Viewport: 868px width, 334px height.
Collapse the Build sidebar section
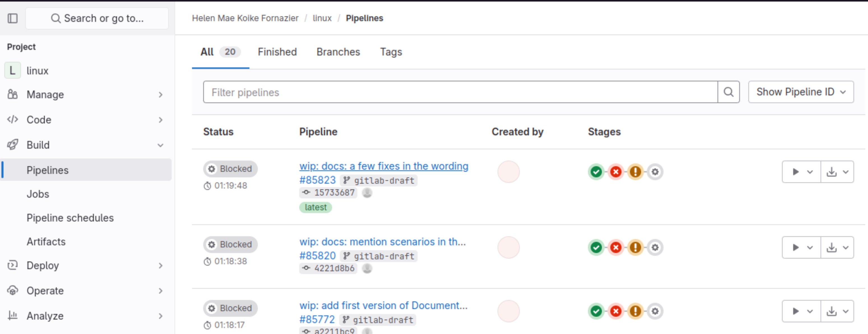coord(86,145)
